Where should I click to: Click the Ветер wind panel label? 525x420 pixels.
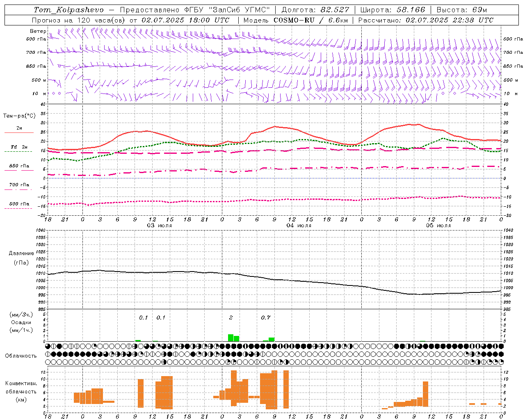click(38, 31)
